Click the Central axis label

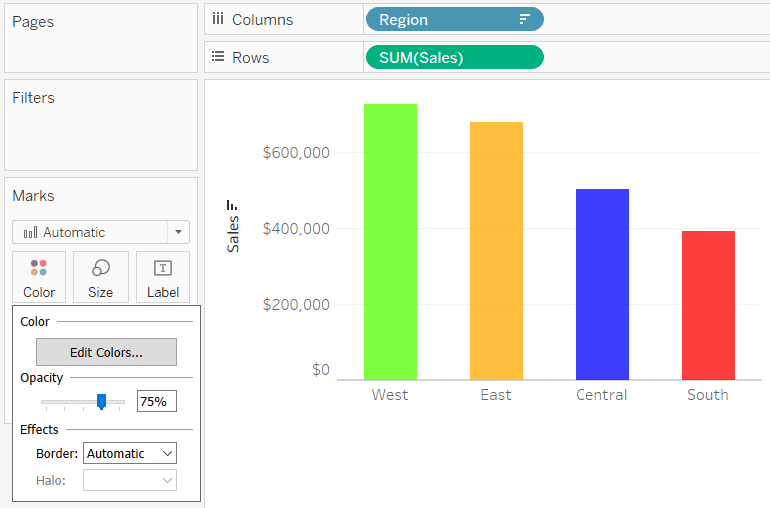pyautogui.click(x=602, y=395)
